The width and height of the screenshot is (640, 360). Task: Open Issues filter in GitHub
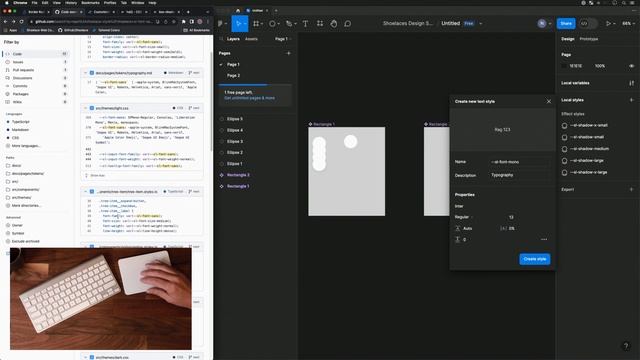36,62
